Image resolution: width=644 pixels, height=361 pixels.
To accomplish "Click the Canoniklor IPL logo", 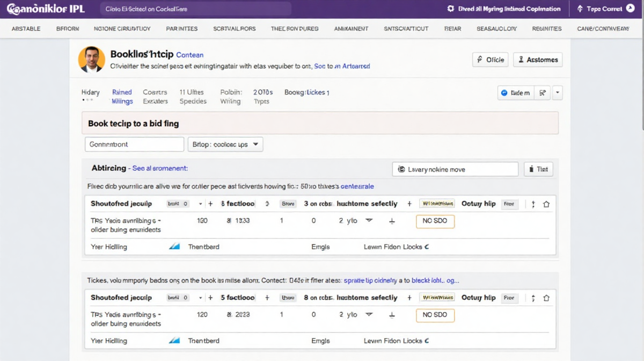I will pyautogui.click(x=47, y=9).
